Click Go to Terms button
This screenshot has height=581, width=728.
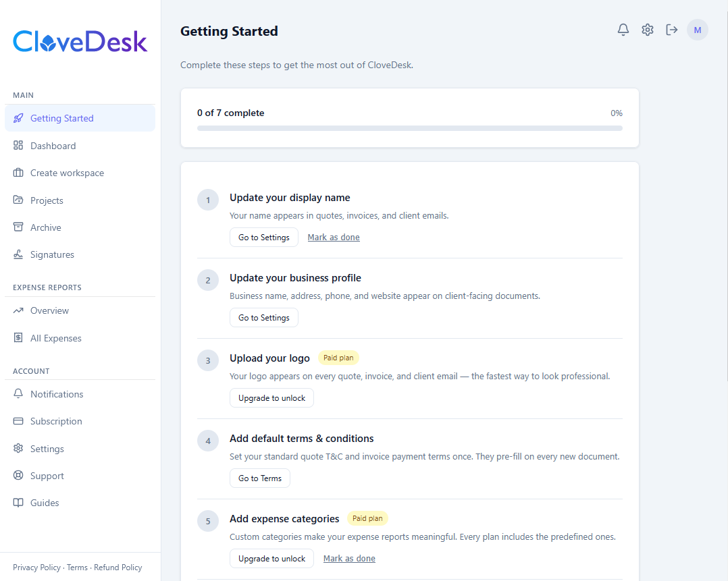(259, 478)
